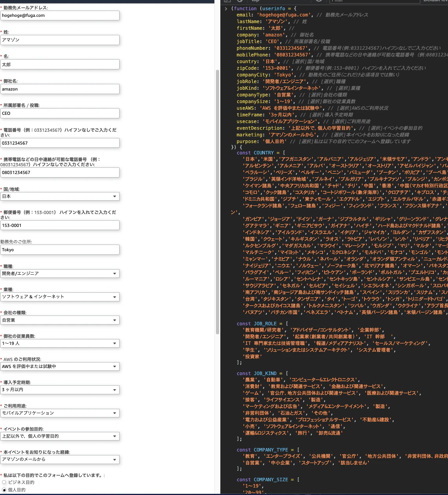Click the "const COMPANY_TYPE = [" line
Viewport: 448px width, 495px height.
(268, 450)
